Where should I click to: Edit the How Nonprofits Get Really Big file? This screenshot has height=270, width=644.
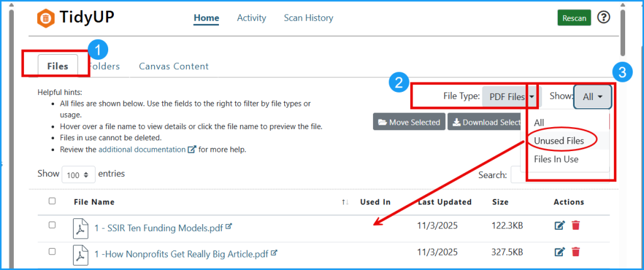pos(559,252)
